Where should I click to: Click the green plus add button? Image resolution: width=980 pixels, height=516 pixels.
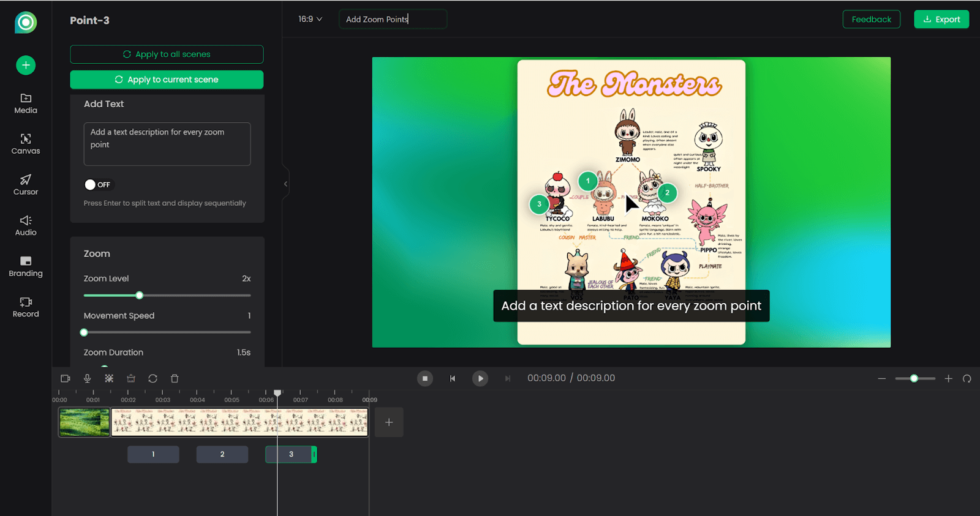click(26, 65)
